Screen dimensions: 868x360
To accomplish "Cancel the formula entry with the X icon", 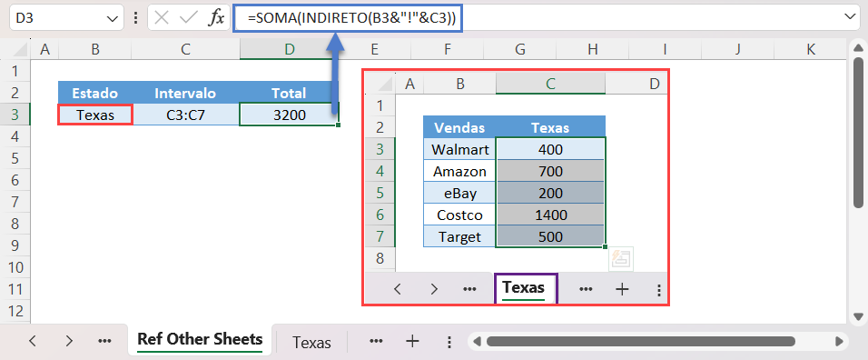I will pos(162,17).
